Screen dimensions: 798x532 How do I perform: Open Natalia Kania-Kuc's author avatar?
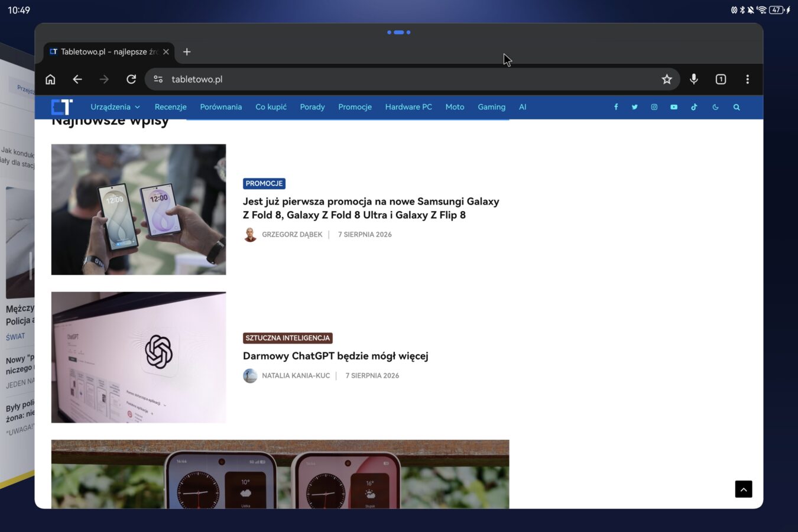(250, 375)
